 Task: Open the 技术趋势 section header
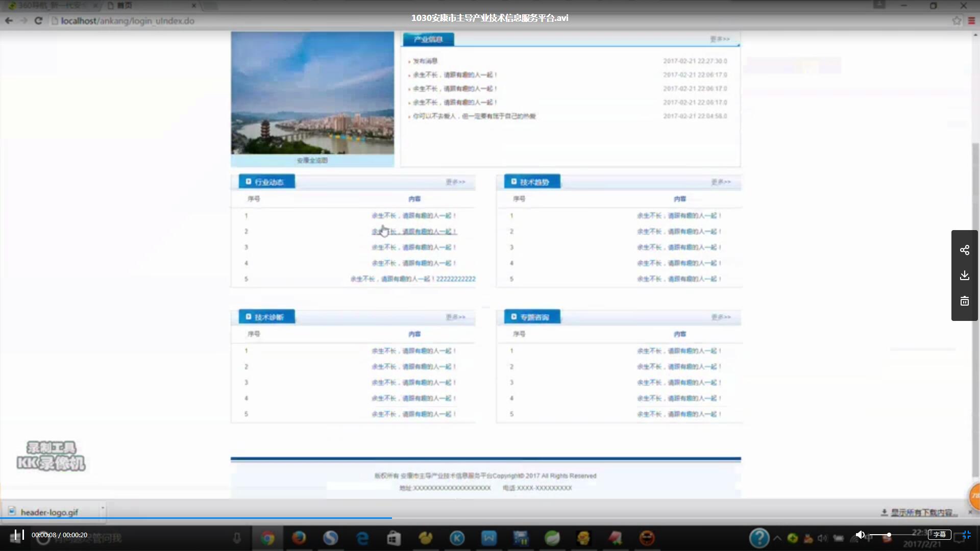[532, 182]
